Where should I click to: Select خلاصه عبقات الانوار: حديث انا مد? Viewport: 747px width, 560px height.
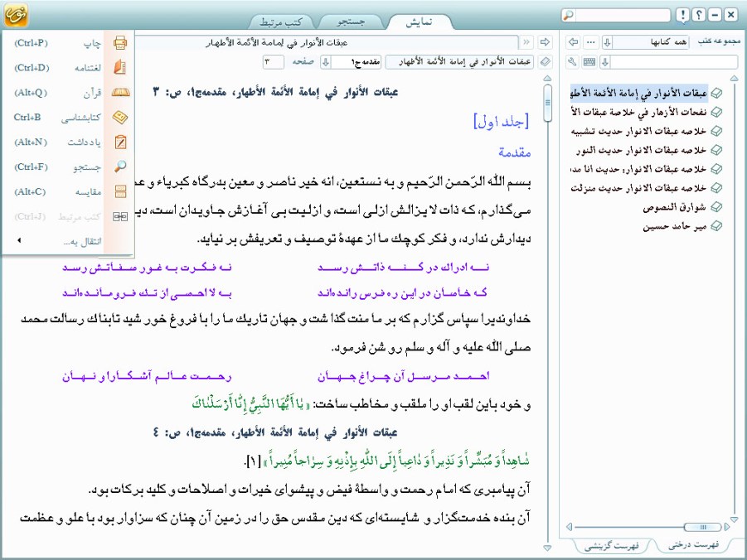(x=638, y=170)
